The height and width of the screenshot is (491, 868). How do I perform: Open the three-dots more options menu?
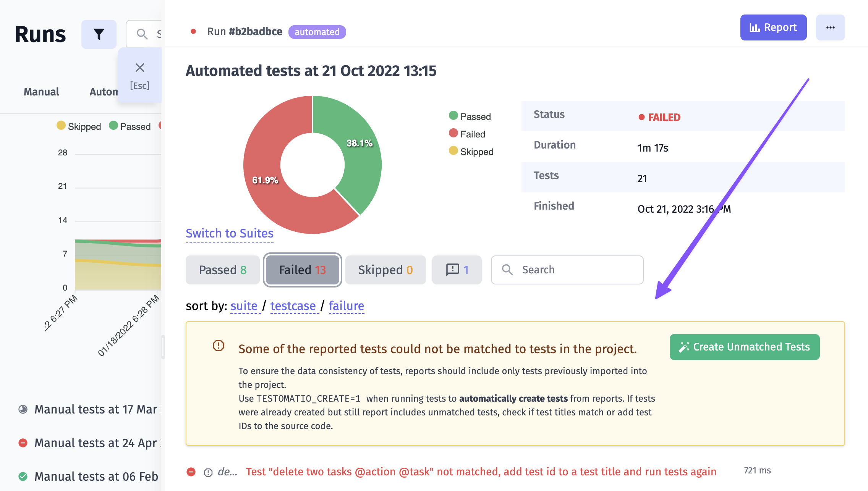(830, 27)
